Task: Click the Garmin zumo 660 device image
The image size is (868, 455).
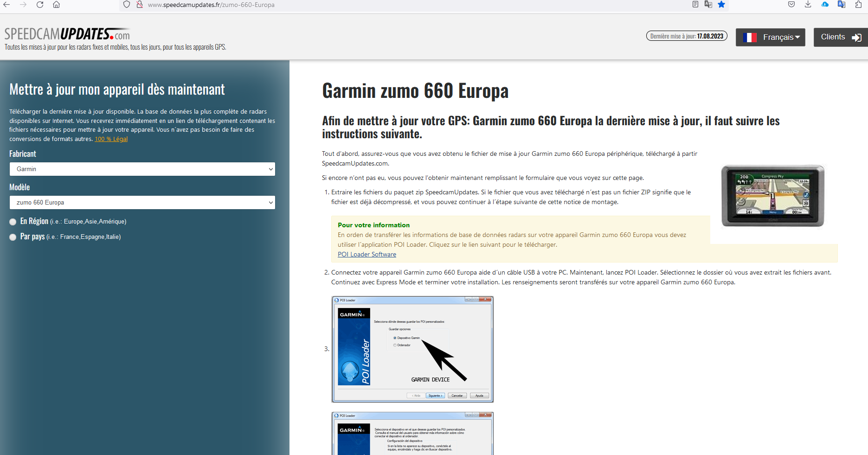Action: [773, 195]
